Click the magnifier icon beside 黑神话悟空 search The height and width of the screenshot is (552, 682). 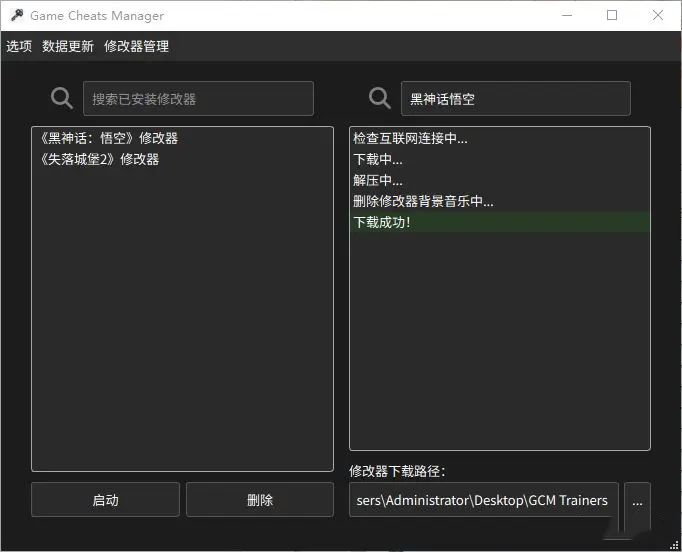tap(380, 98)
